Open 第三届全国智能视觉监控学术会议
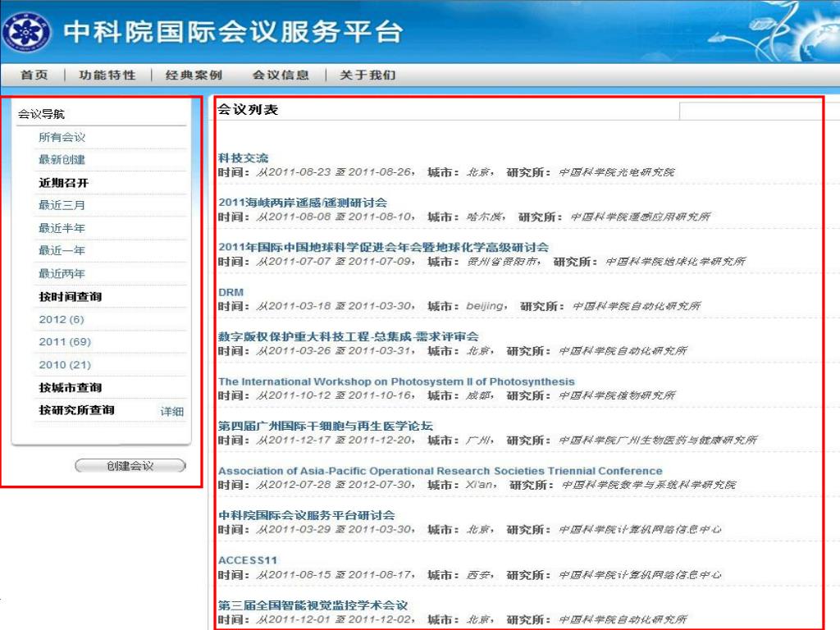This screenshot has height=630, width=840. (313, 605)
